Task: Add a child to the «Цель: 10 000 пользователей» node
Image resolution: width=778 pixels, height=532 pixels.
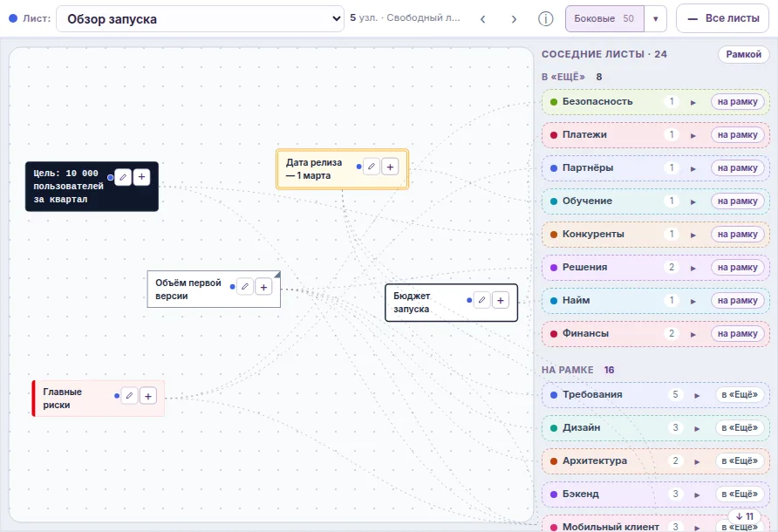Action: 142,177
